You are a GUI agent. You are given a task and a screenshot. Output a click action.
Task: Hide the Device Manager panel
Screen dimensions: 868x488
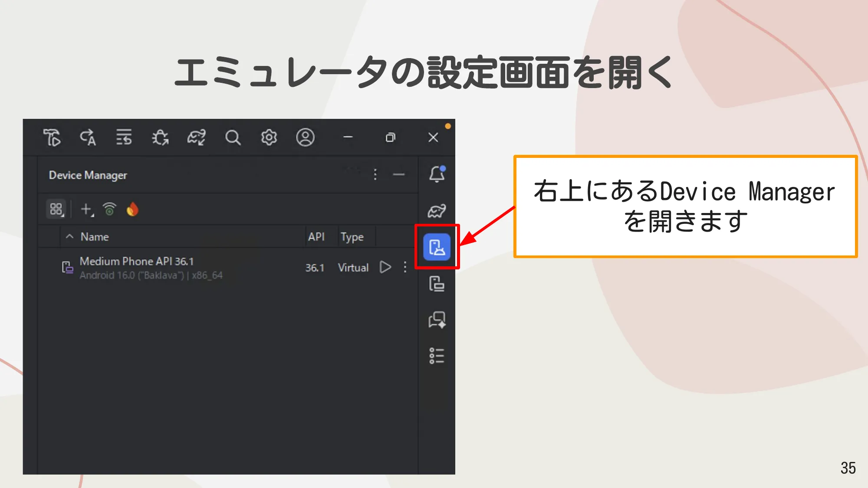click(x=398, y=175)
